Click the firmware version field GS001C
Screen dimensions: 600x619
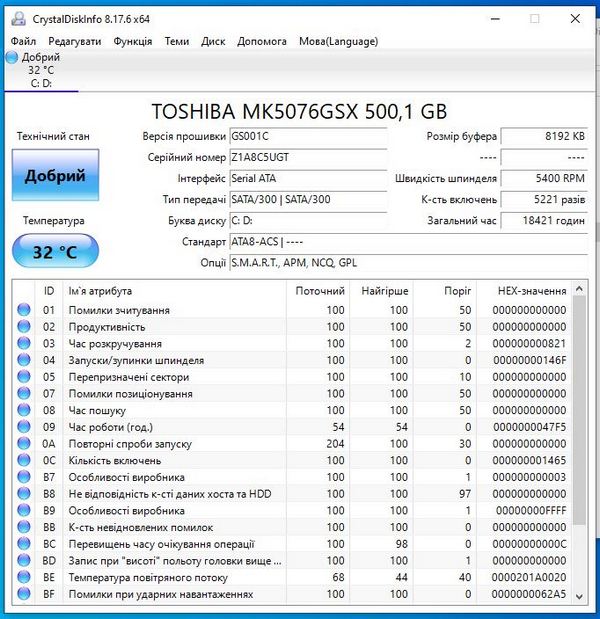(x=307, y=136)
